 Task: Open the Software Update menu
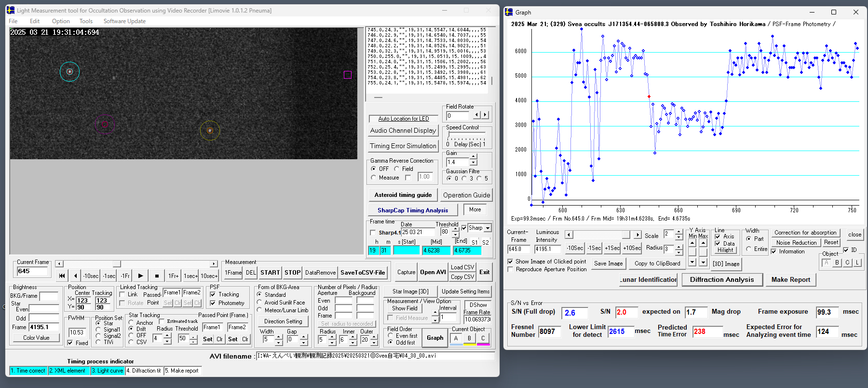(x=124, y=21)
